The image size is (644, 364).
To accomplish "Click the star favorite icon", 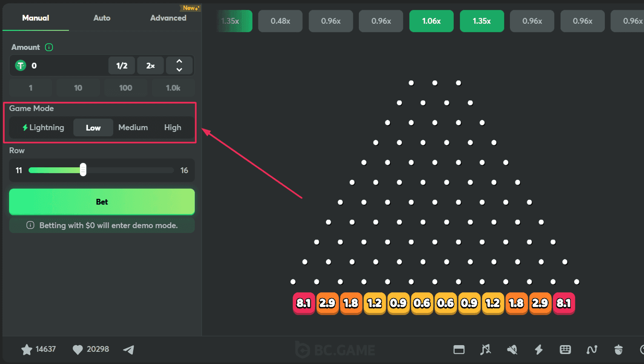I will (x=26, y=350).
